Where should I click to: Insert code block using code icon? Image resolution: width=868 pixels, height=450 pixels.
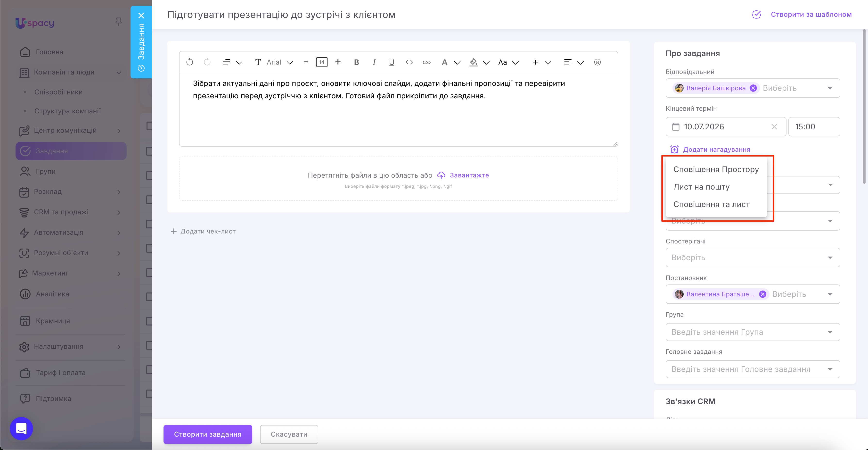[x=409, y=62]
